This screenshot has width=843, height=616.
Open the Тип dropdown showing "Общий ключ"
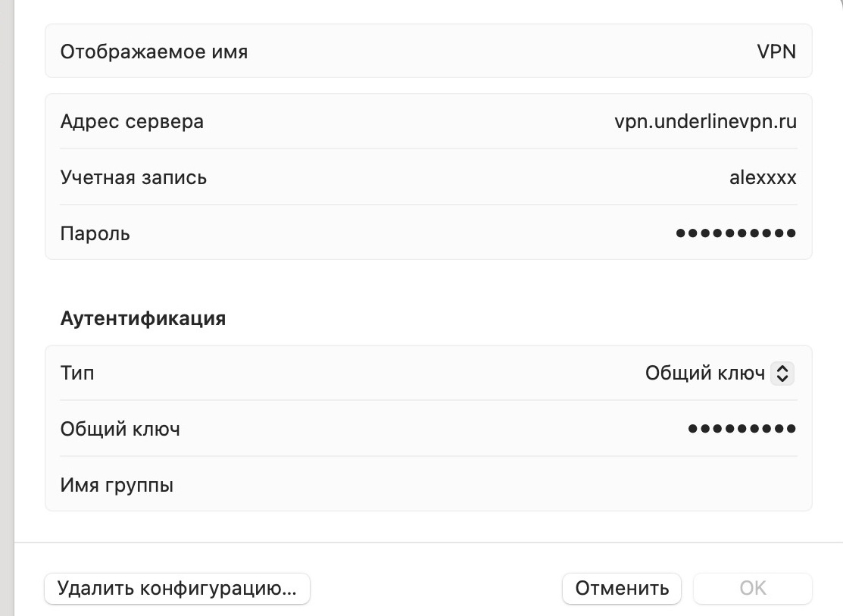coord(704,374)
